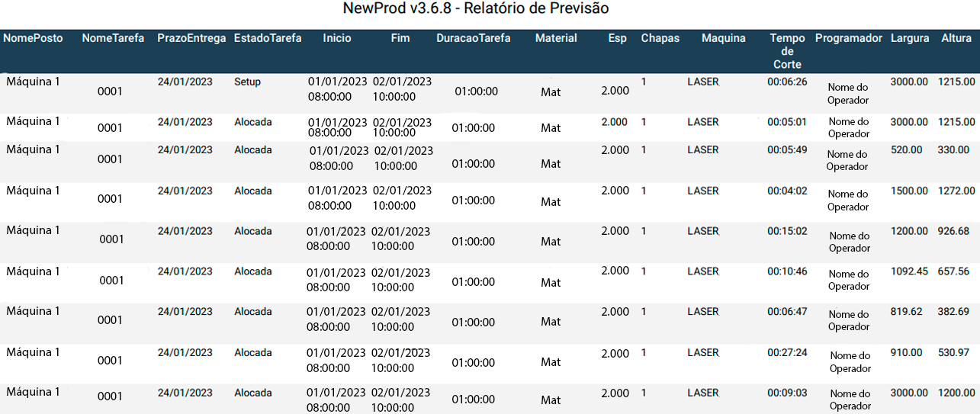Click Mat in the 00:10:46 cutting time row

point(551,283)
